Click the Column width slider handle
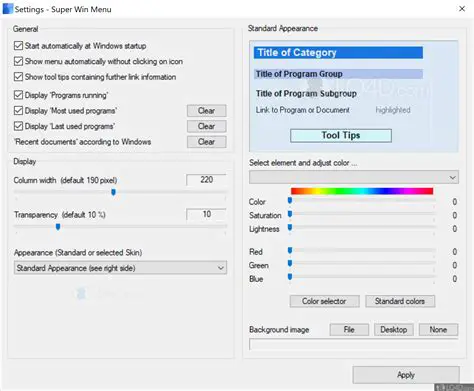The image size is (474, 391). pyautogui.click(x=113, y=192)
